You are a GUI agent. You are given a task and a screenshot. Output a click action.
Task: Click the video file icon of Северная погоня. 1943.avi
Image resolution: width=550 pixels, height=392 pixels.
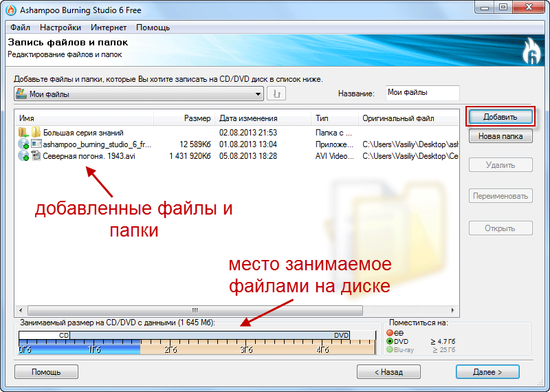tap(36, 156)
